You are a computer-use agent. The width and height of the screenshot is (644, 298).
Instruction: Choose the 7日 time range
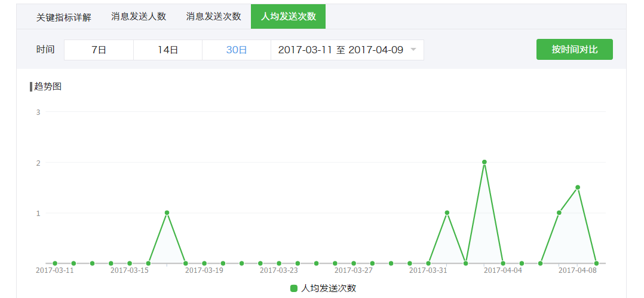(x=99, y=50)
